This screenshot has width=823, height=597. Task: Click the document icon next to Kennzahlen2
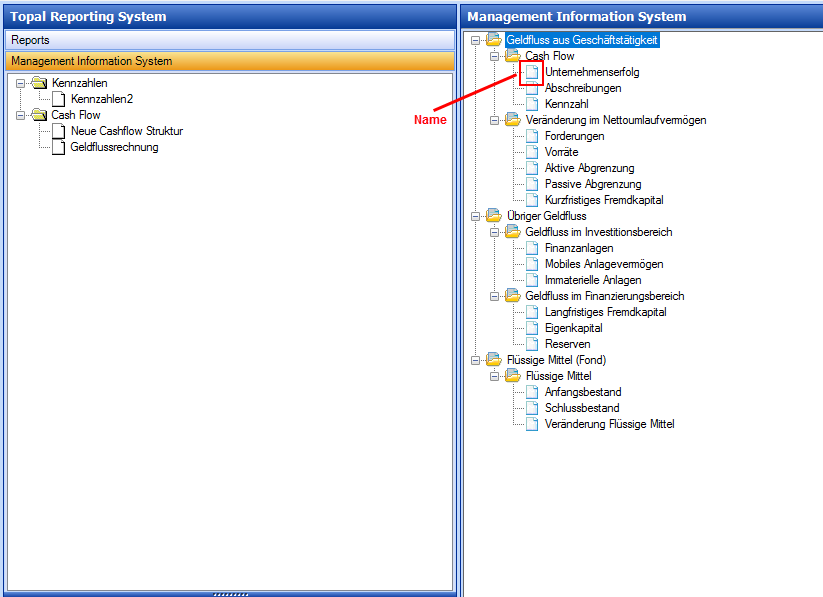click(58, 99)
